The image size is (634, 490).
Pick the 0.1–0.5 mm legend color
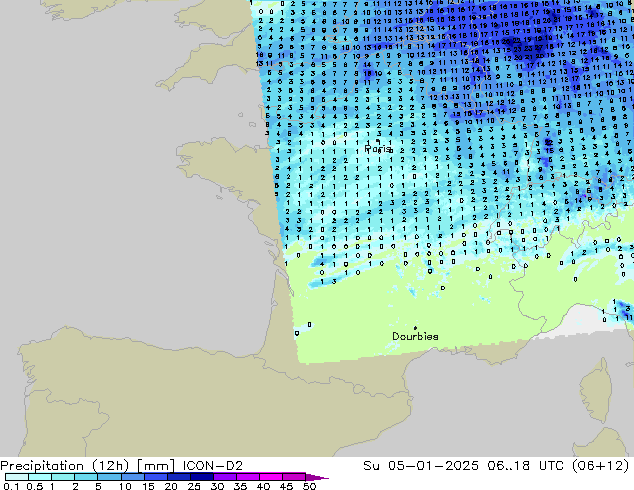(x=17, y=477)
